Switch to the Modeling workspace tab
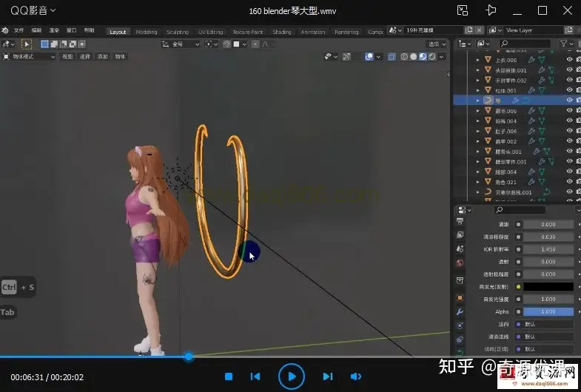 coord(147,33)
